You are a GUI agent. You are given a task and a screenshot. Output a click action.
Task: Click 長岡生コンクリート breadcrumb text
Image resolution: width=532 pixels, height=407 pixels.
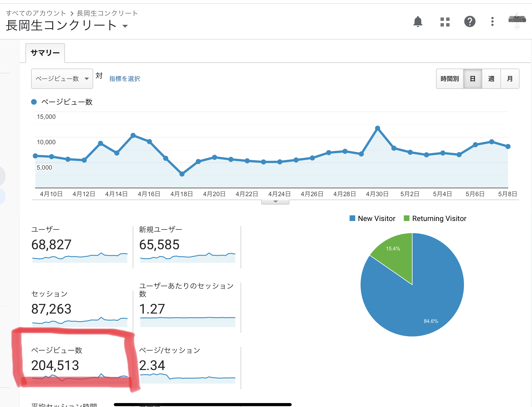(107, 13)
